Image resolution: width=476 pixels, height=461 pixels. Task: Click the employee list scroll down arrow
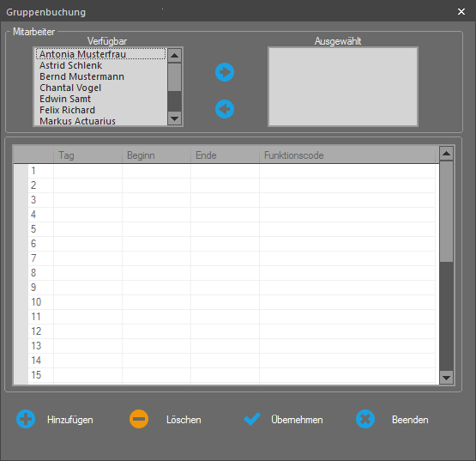(175, 118)
